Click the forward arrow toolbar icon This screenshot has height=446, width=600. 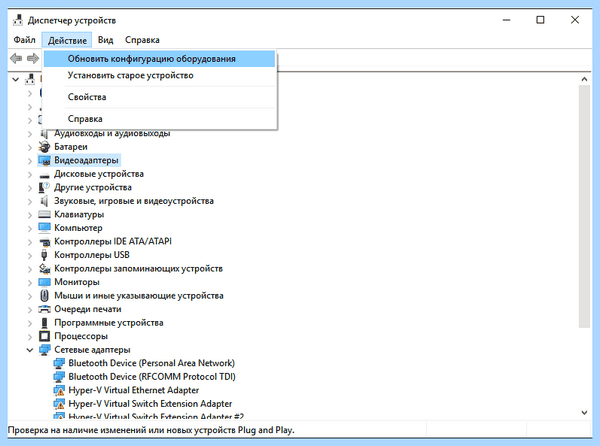coord(33,59)
